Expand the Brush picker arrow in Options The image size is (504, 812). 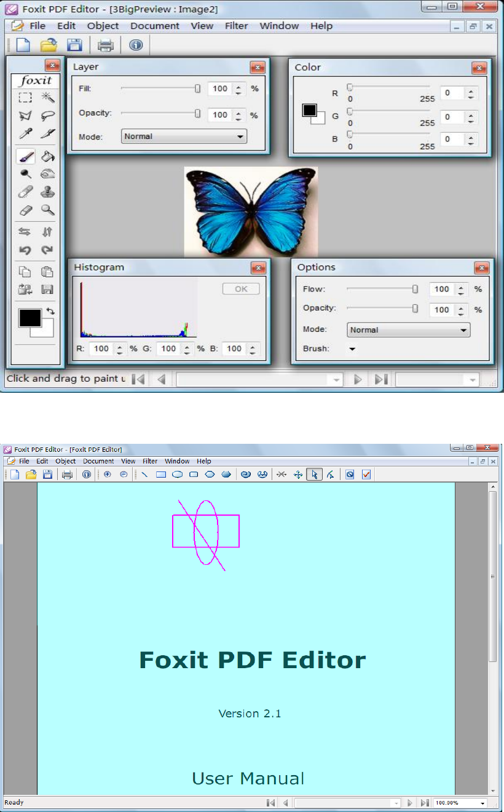point(353,349)
